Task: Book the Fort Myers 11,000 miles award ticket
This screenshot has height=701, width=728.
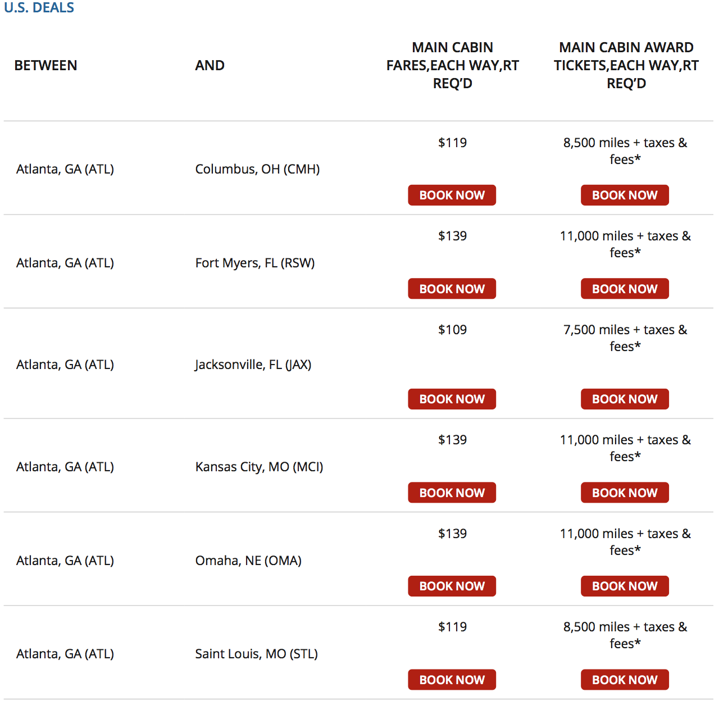Action: tap(624, 288)
